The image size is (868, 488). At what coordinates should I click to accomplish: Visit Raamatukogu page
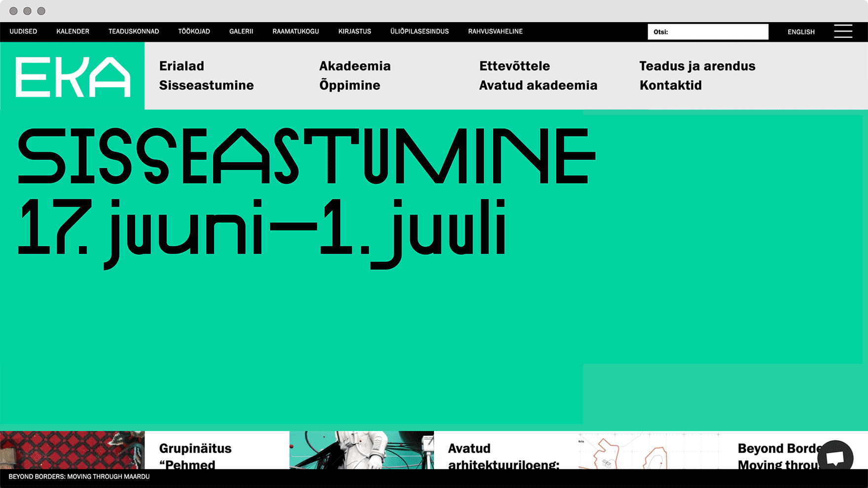[x=295, y=32]
